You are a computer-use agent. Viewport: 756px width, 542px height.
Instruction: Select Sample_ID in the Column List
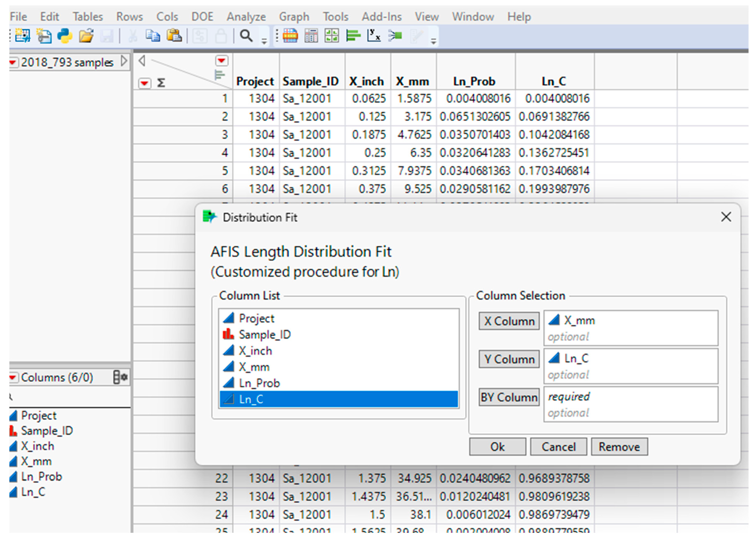[x=264, y=334]
